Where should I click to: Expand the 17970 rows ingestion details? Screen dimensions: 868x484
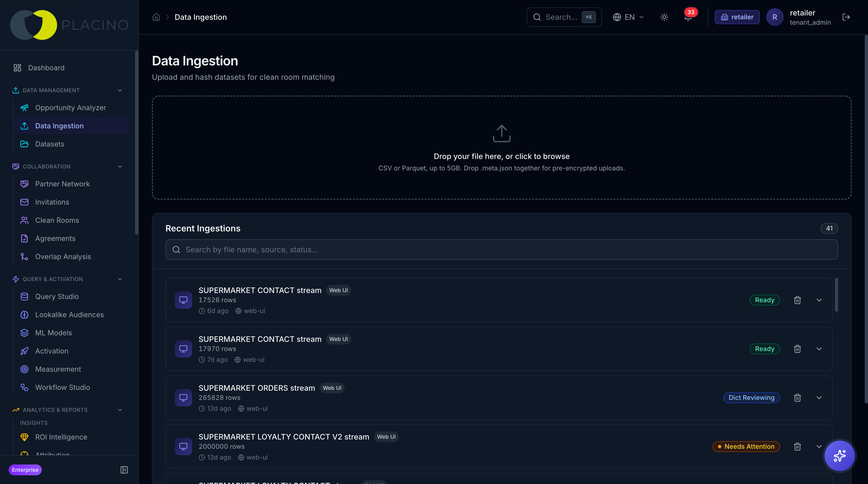(819, 349)
